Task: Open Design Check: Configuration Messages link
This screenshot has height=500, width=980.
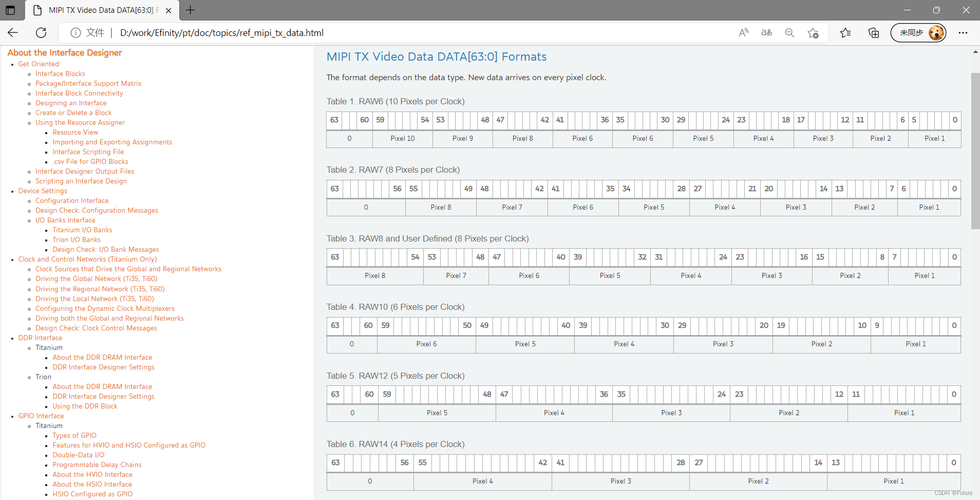Action: tap(97, 210)
